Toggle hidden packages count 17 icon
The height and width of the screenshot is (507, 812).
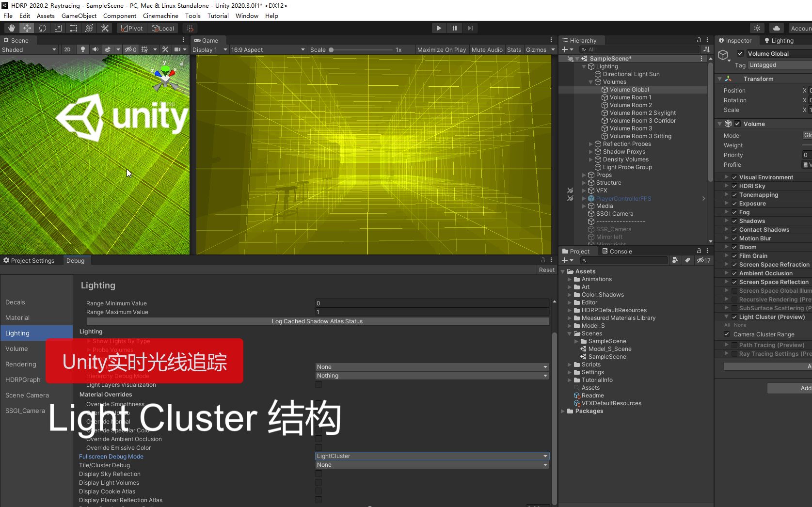tap(703, 260)
